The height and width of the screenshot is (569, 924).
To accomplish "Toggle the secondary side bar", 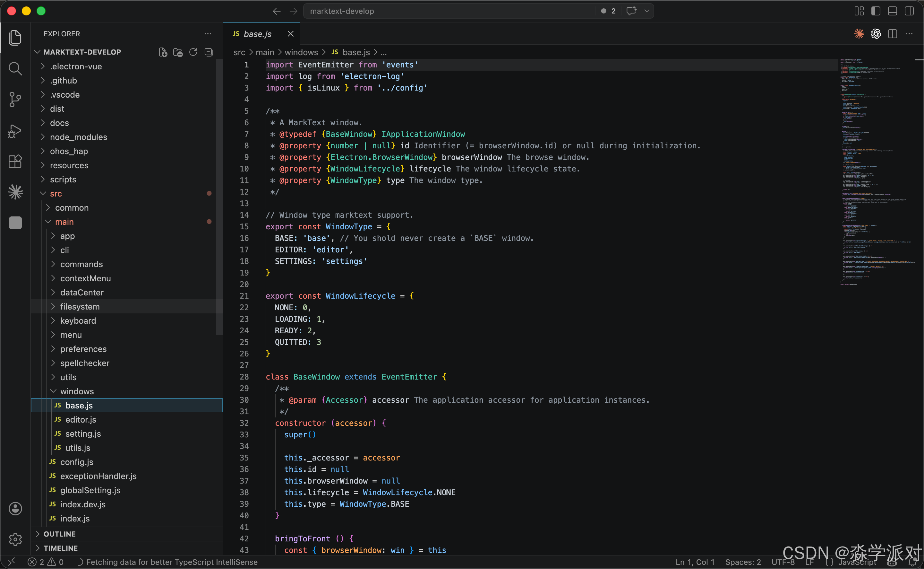I will (909, 11).
